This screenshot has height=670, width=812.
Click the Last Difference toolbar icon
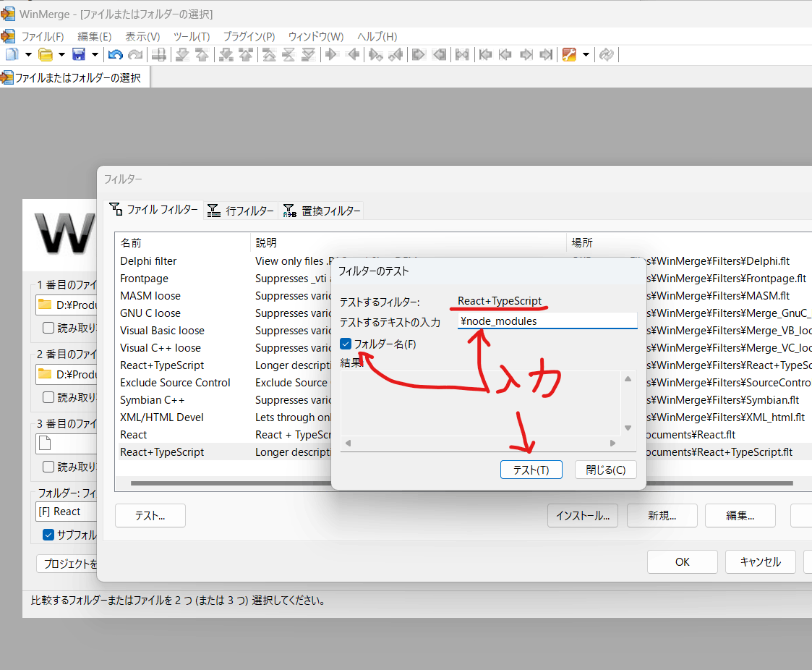[308, 54]
